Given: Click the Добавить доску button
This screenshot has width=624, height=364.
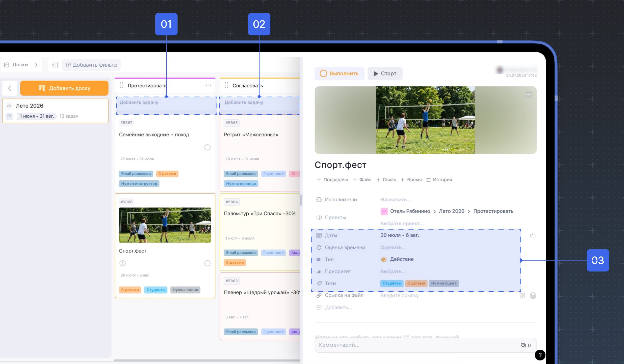Looking at the screenshot, I should tap(64, 88).
